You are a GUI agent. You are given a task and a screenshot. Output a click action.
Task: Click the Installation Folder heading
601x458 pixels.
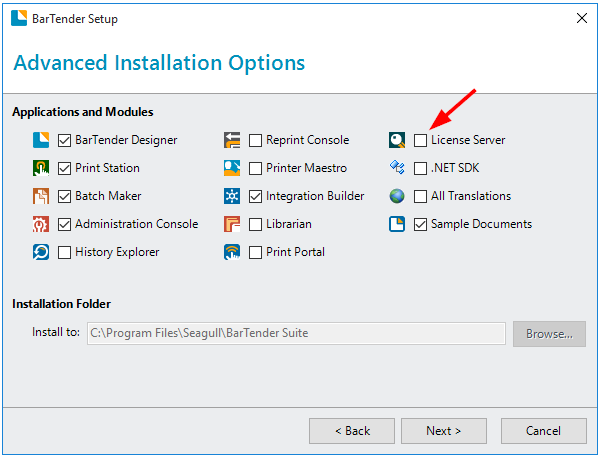61,304
